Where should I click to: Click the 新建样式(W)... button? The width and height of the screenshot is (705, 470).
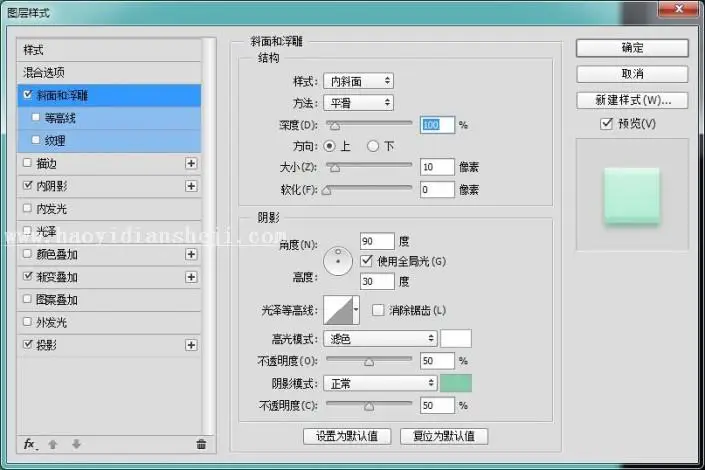coord(632,100)
